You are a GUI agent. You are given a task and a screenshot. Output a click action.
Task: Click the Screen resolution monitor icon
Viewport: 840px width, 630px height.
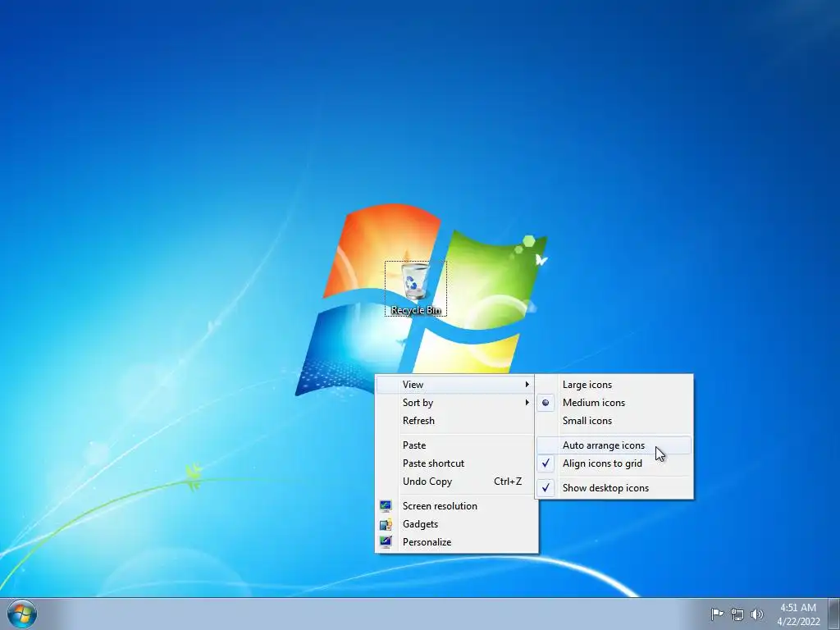(386, 505)
